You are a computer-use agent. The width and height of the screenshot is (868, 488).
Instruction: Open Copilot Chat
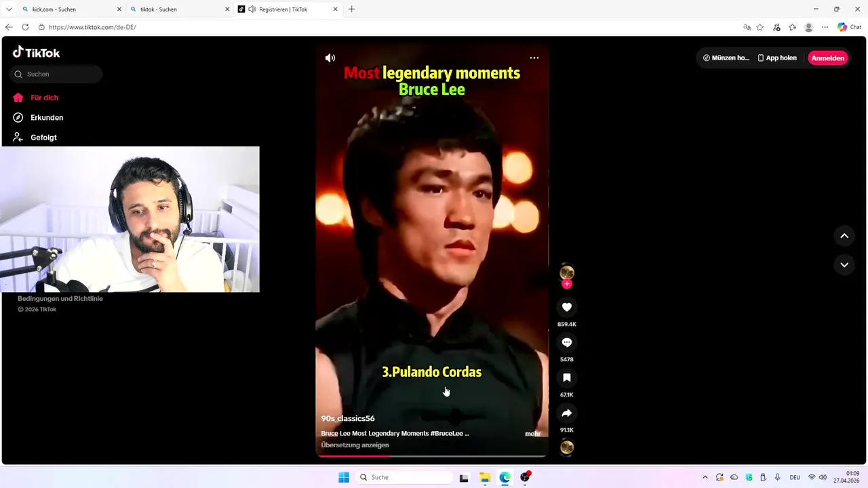click(849, 27)
